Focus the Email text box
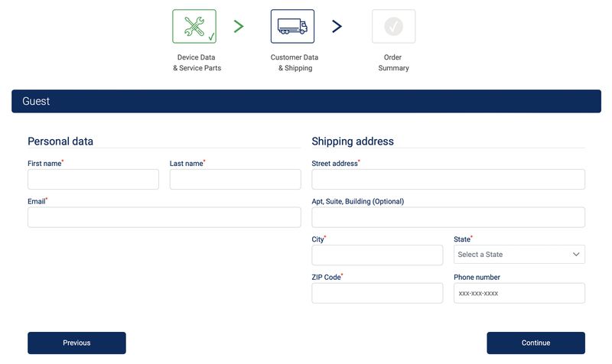The width and height of the screenshot is (612, 364). [x=164, y=217]
